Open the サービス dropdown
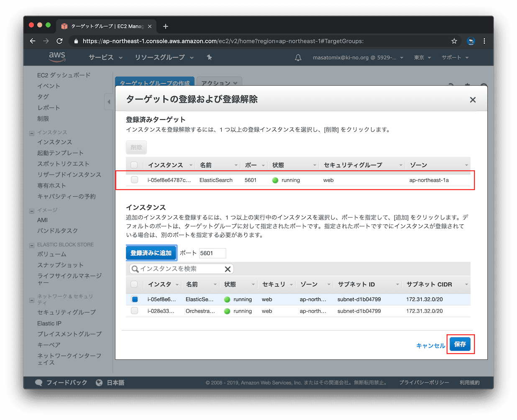This screenshot has width=517, height=420. (105, 57)
